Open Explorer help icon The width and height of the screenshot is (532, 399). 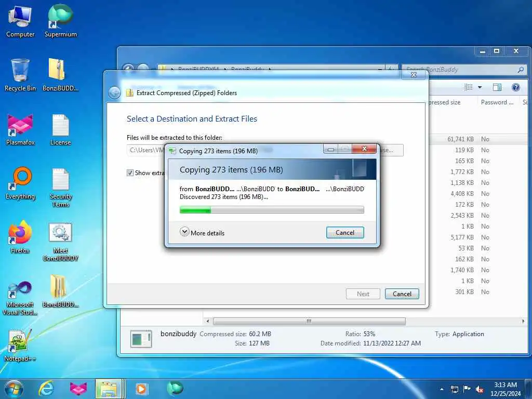pyautogui.click(x=516, y=87)
